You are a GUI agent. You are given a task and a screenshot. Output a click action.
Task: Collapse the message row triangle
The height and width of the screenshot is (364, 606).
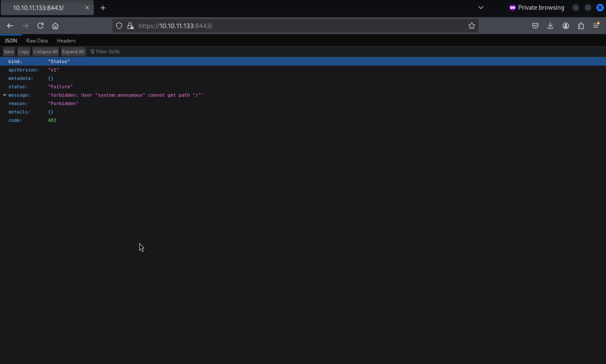4,95
